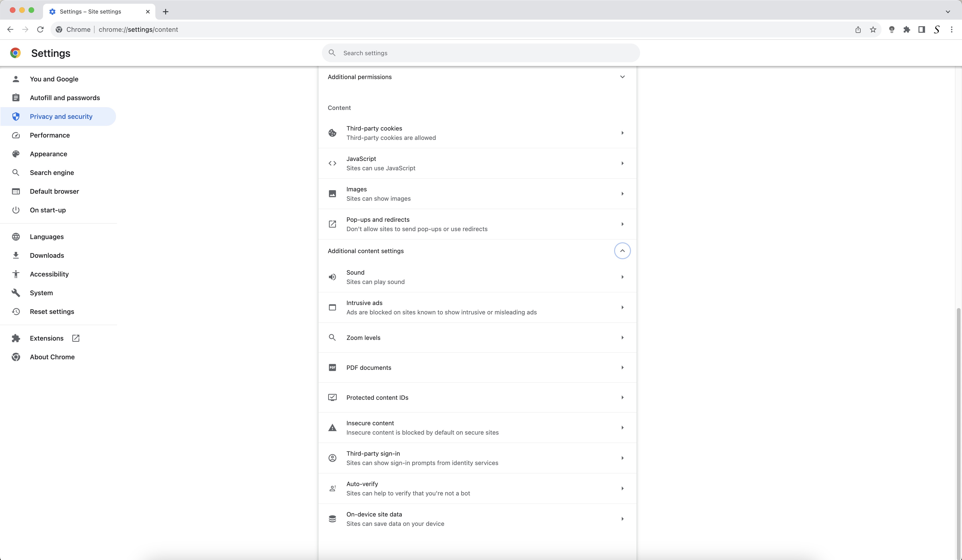
Task: Reload the page with the refresh icon
Action: 40,30
